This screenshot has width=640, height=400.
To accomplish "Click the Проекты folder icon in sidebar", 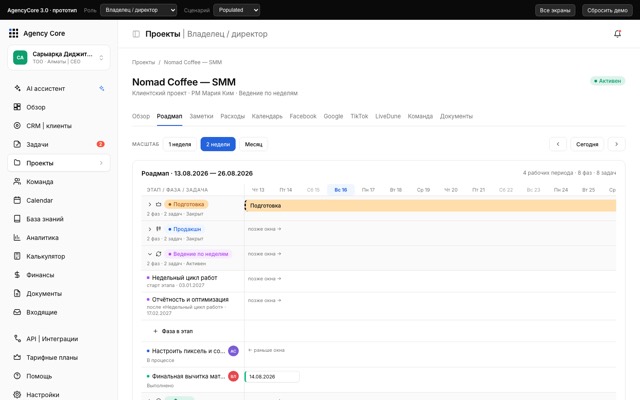I will click(x=17, y=163).
